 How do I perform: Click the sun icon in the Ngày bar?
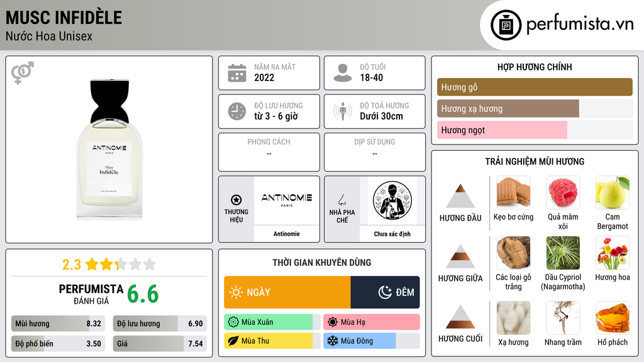(236, 292)
